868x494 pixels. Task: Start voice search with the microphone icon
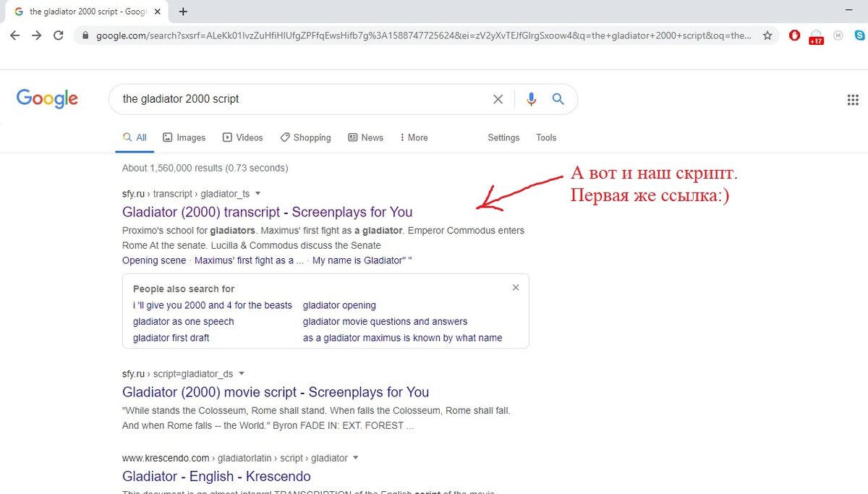[532, 99]
